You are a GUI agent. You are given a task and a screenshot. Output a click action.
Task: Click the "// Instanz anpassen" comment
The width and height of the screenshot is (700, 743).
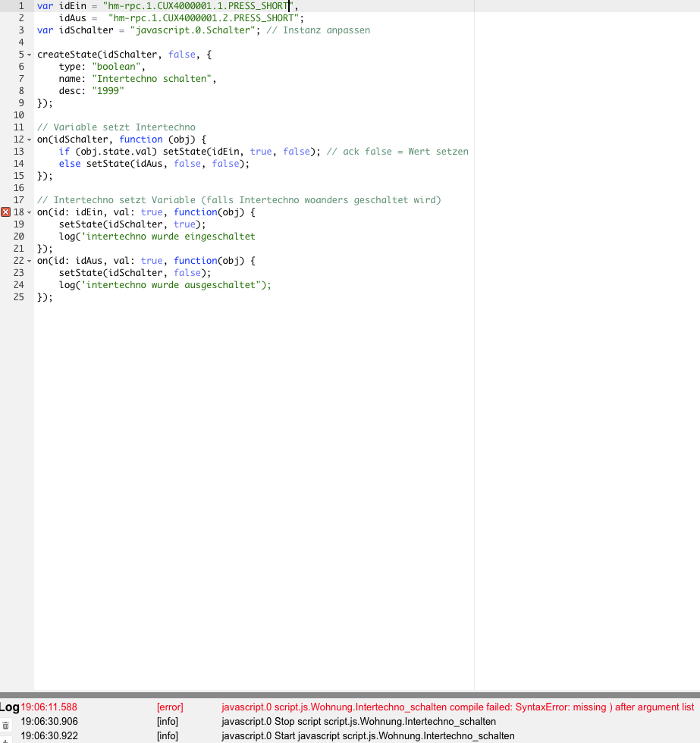(319, 30)
